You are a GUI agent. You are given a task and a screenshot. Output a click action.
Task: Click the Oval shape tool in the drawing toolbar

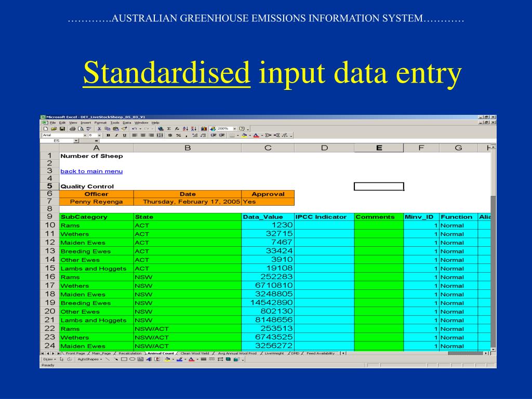[132, 360]
